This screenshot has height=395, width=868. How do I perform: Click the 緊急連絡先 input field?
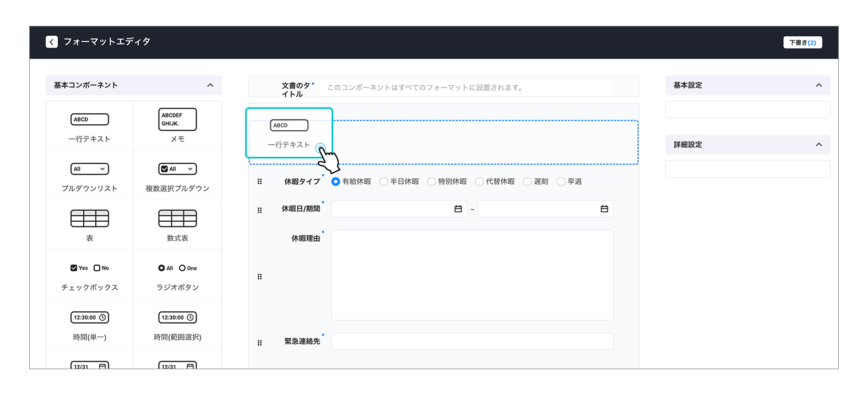473,341
